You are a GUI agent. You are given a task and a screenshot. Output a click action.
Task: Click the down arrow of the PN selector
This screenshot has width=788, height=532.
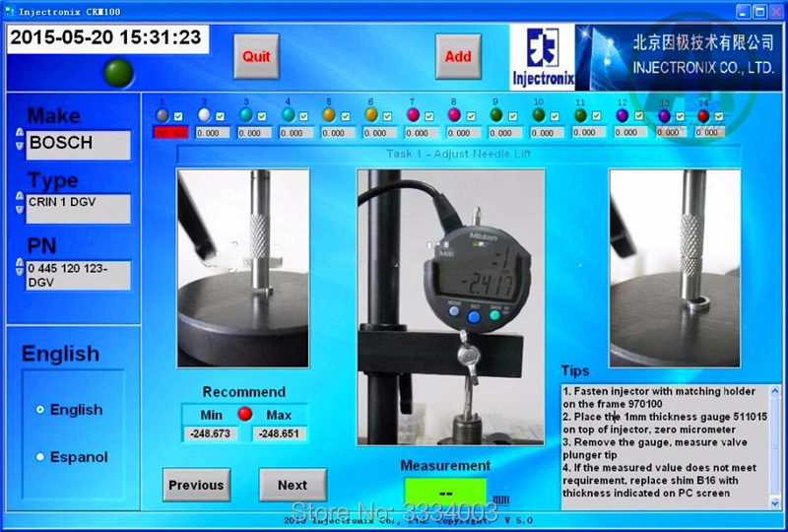[19, 272]
